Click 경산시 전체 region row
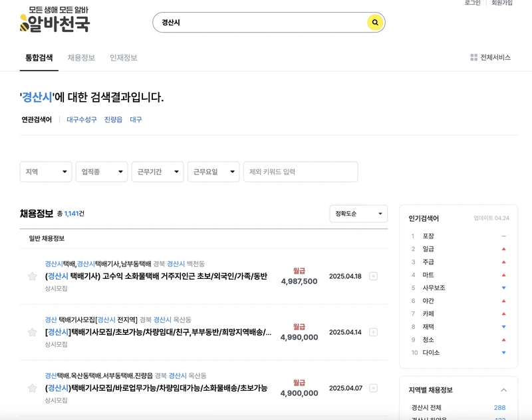The image size is (532, 420). coord(458,407)
